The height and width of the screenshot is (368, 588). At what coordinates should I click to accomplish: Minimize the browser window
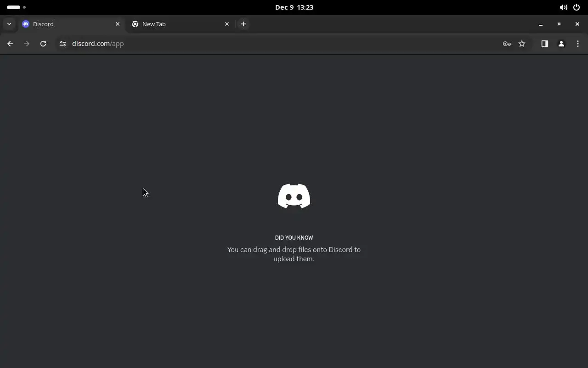pos(541,24)
